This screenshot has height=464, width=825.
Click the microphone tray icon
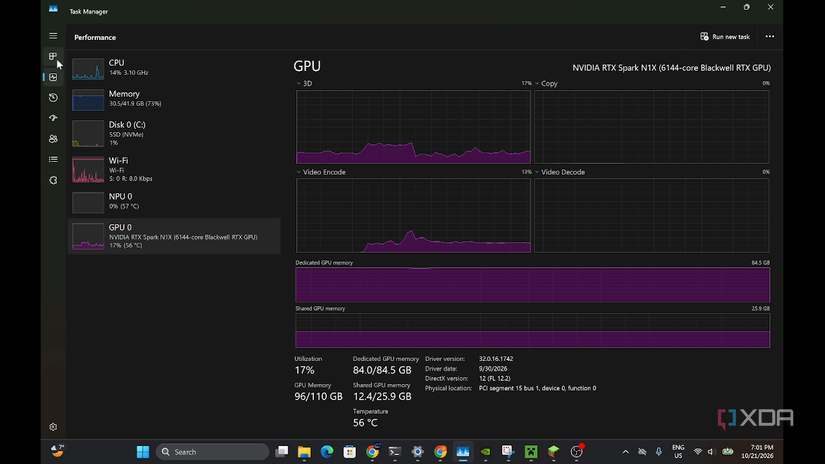(x=659, y=452)
